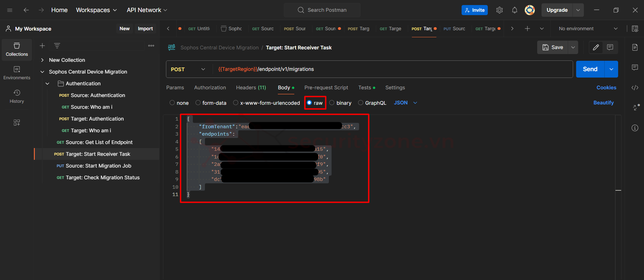This screenshot has height=280, width=644.
Task: Open the No environment selector
Action: [x=588, y=29]
